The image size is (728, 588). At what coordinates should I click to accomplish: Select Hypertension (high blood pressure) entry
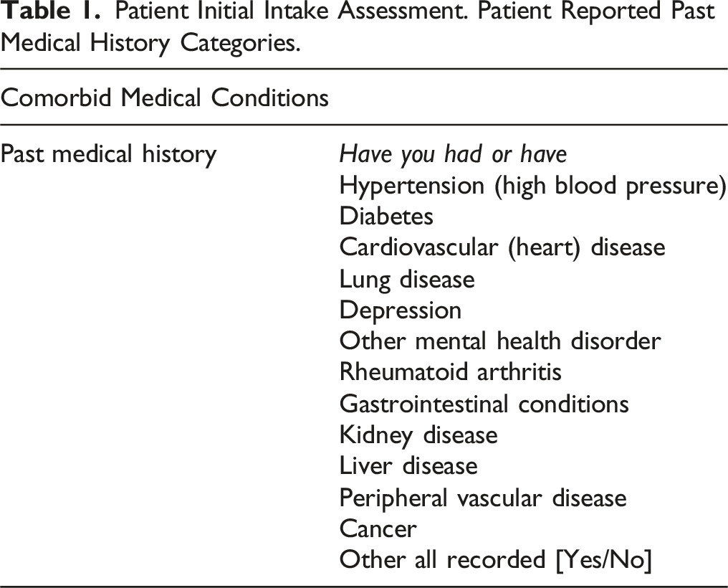(x=533, y=186)
